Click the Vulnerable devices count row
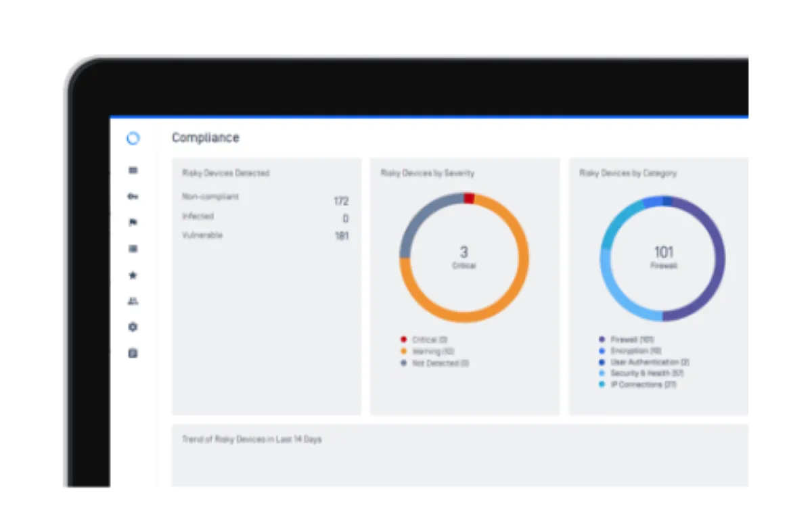This screenshot has width=812, height=510. click(265, 236)
